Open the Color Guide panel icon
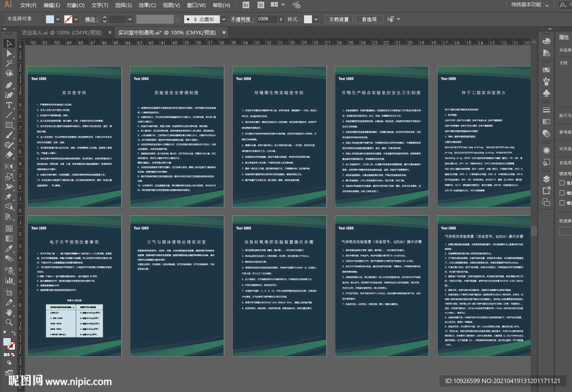The image size is (572, 392). 546,53
